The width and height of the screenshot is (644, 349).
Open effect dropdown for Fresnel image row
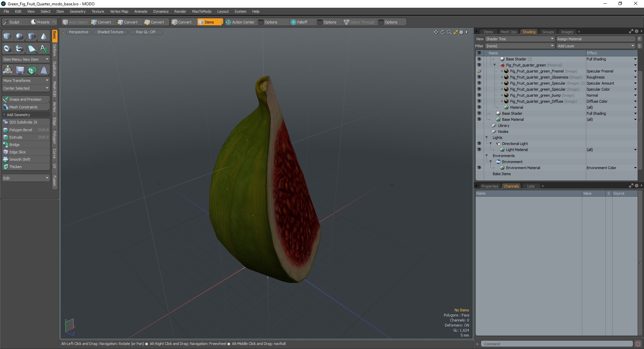pos(635,71)
